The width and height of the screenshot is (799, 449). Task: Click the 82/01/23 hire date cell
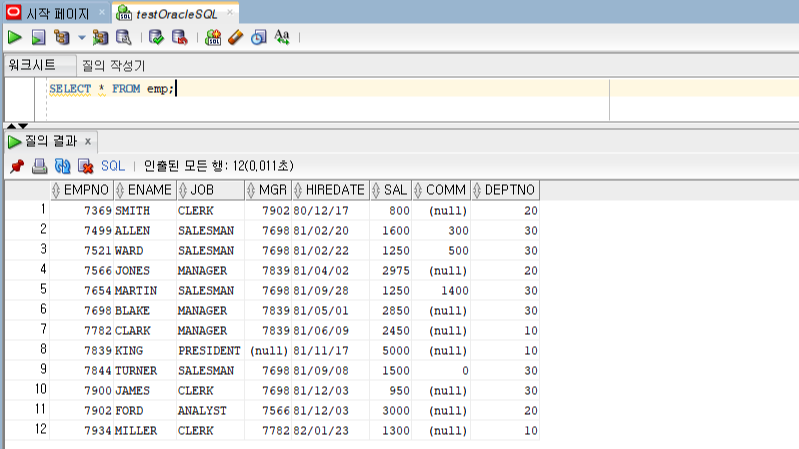click(x=331, y=431)
